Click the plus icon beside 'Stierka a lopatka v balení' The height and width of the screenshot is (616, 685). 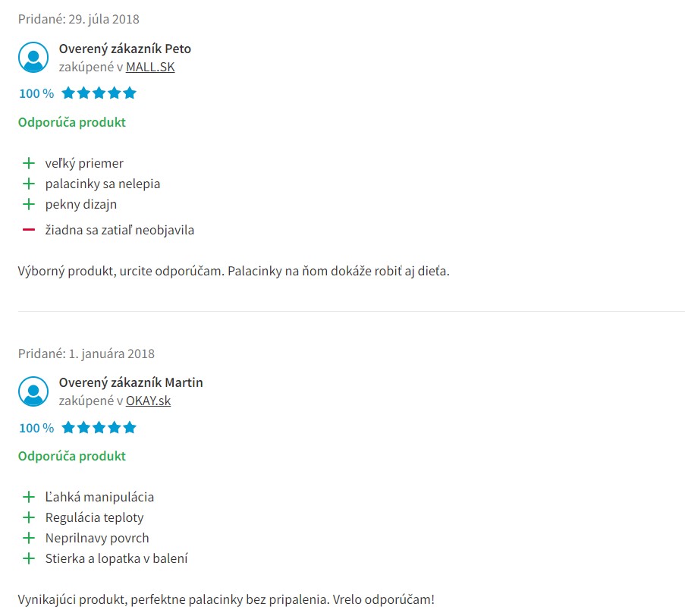pyautogui.click(x=29, y=558)
